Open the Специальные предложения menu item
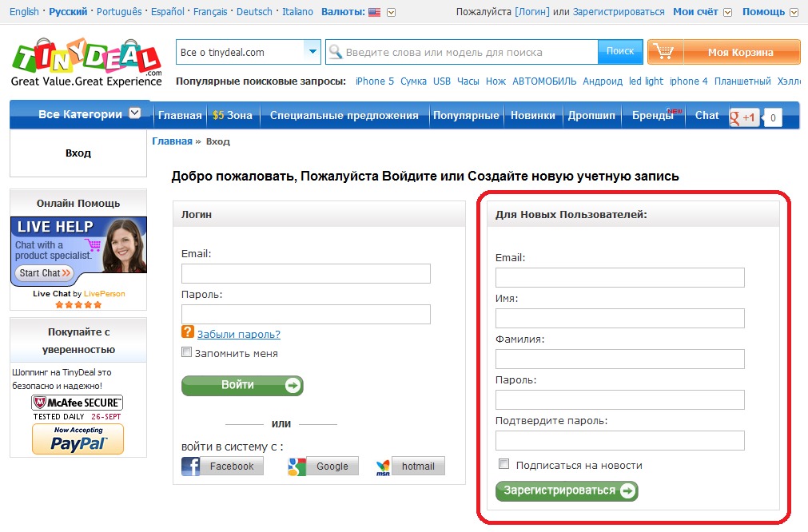808x532 pixels. click(344, 115)
